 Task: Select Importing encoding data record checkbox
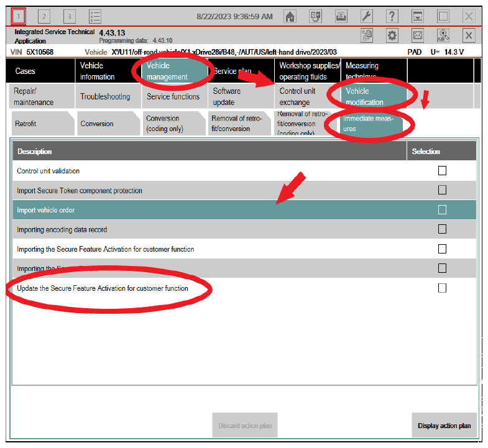[442, 229]
